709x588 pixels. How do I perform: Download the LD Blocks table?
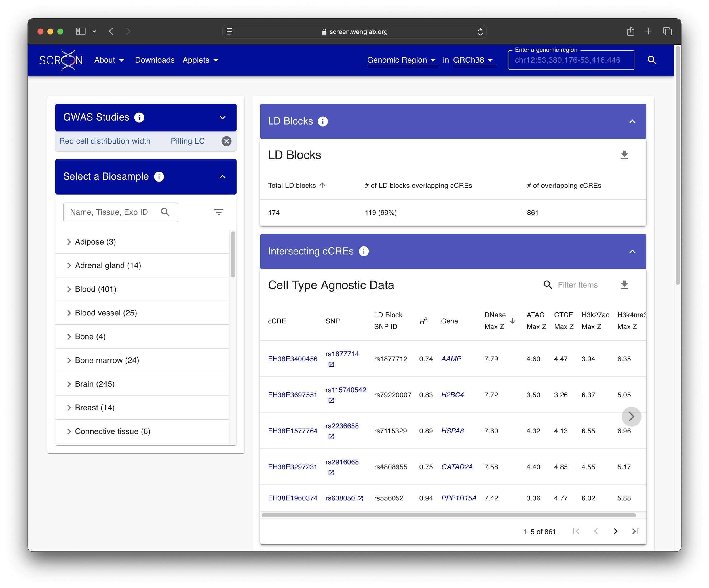(x=624, y=155)
